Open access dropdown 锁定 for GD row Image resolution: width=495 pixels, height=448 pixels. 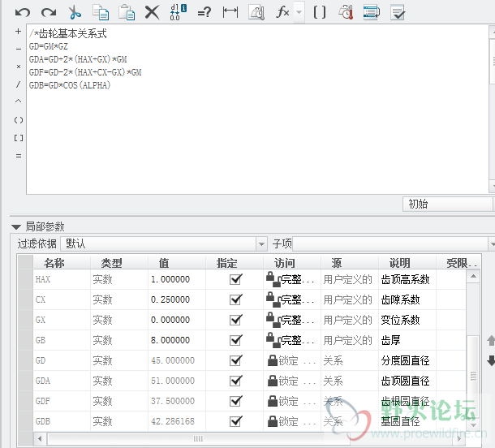(292, 360)
